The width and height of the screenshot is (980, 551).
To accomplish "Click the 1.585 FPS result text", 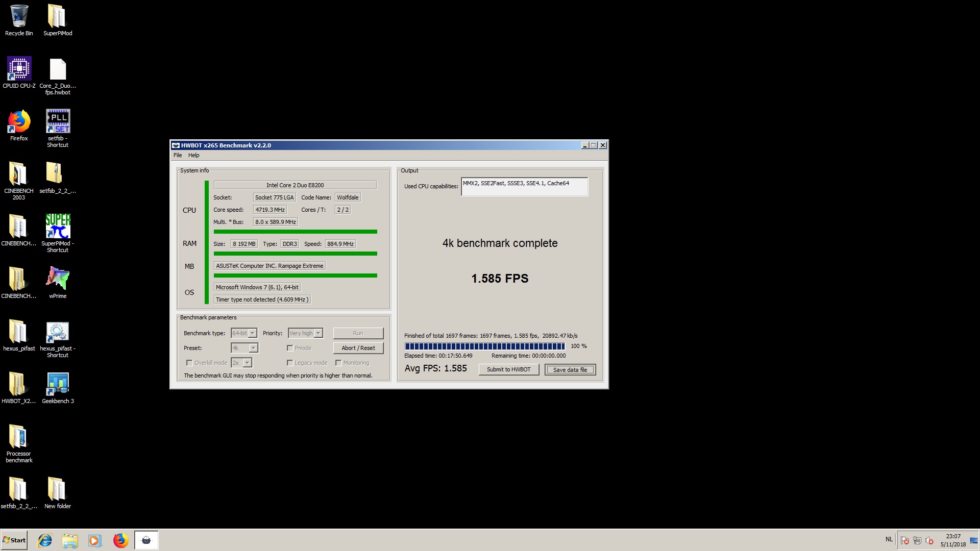I will (500, 279).
